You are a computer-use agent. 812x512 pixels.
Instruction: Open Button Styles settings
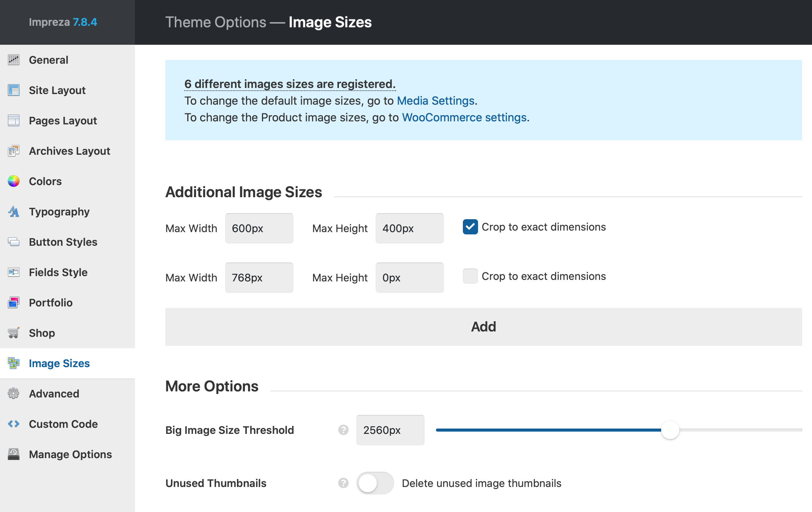pyautogui.click(x=67, y=242)
